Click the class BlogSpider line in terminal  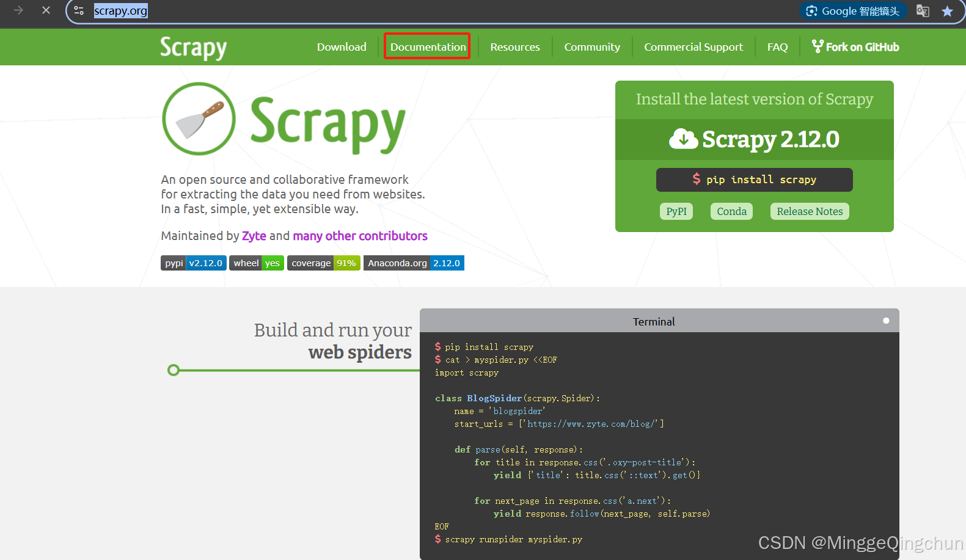(x=518, y=398)
